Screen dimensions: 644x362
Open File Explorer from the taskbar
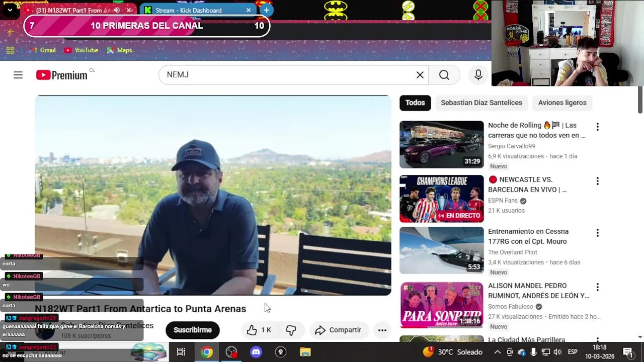pyautogui.click(x=305, y=352)
